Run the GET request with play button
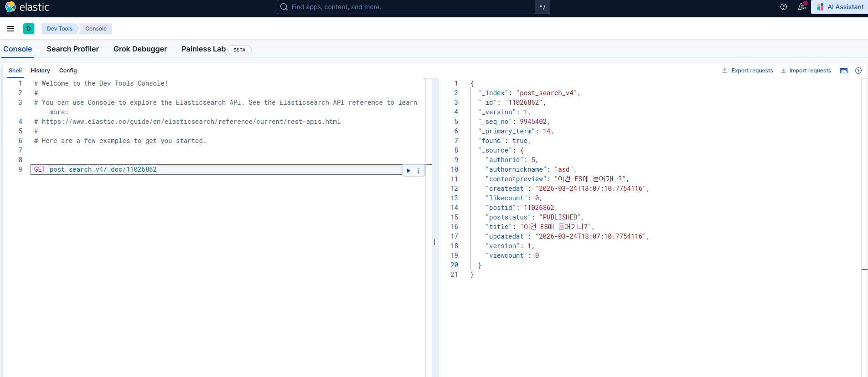The width and height of the screenshot is (868, 377). coord(408,171)
